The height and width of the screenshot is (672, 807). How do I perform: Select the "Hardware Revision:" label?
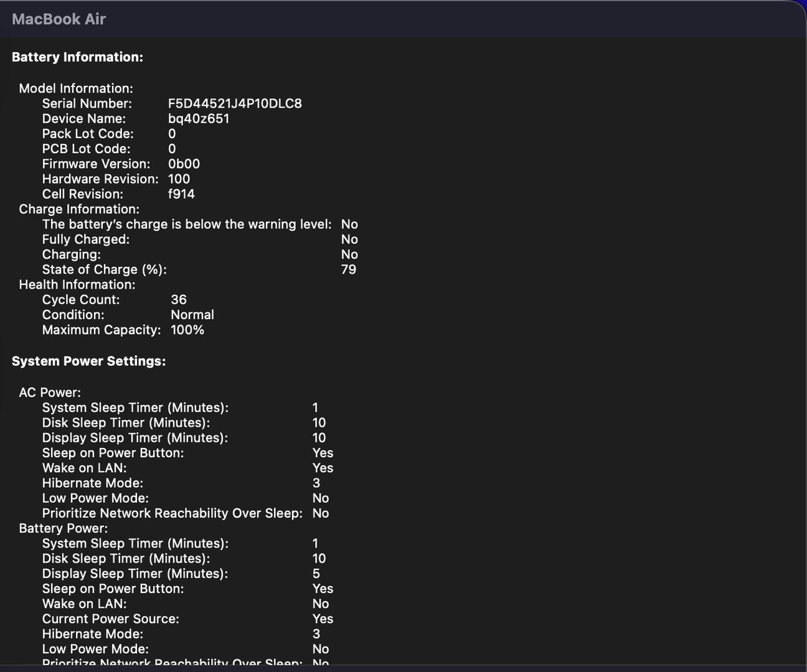point(100,179)
